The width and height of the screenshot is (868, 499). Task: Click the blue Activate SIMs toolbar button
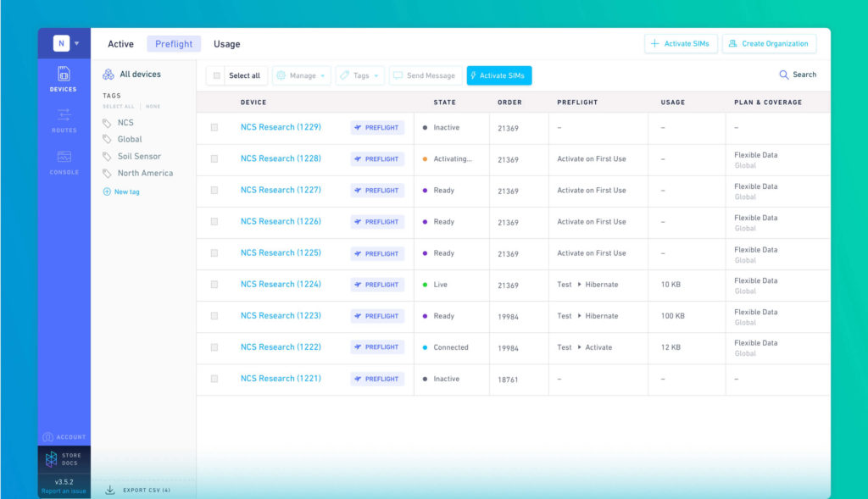click(498, 75)
